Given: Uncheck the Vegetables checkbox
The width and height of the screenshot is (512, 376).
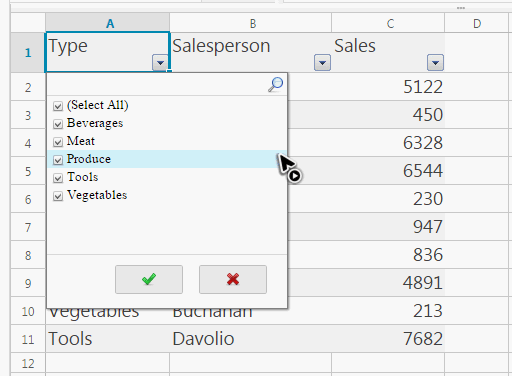Looking at the screenshot, I should [x=58, y=196].
